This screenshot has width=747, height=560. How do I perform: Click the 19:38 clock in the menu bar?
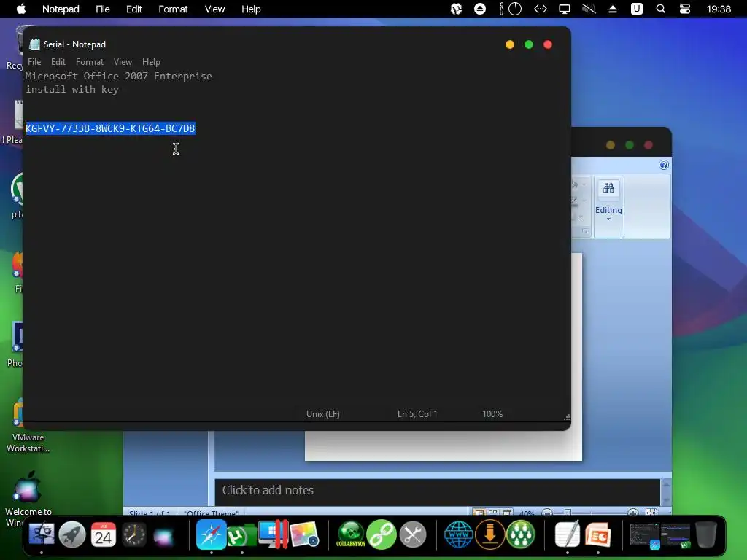pos(719,9)
